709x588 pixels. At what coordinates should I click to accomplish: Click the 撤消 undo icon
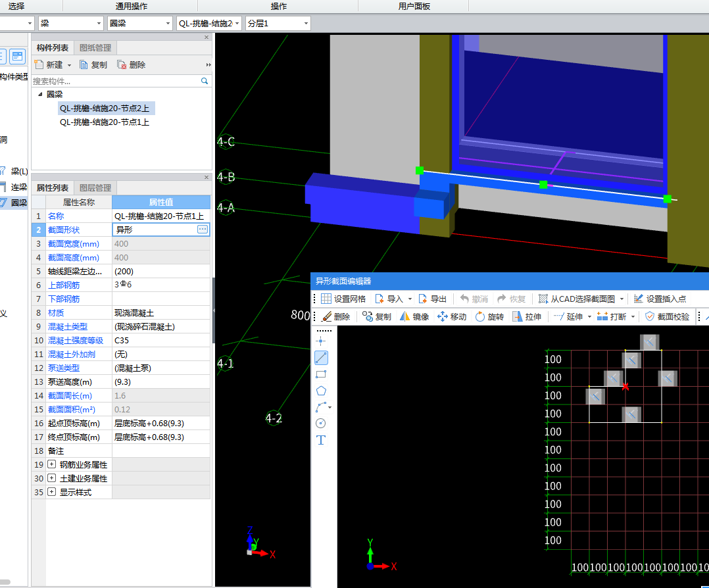coord(464,299)
